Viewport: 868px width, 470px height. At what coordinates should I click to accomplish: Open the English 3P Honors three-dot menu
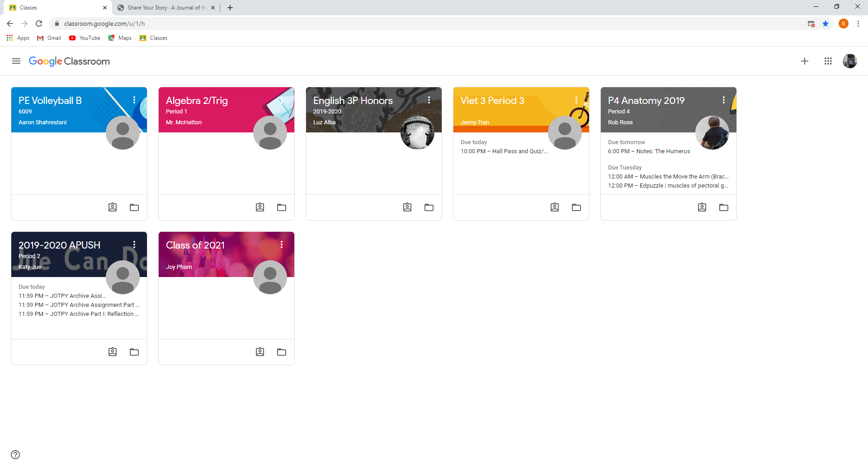click(429, 100)
